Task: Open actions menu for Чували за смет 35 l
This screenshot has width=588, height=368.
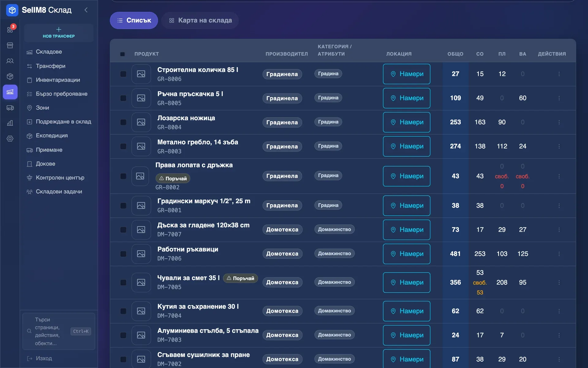Action: 559,282
